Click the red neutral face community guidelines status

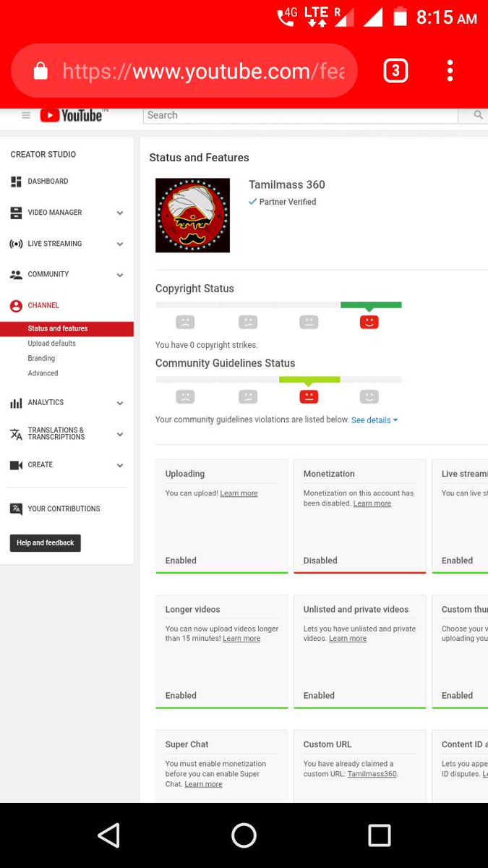click(309, 396)
